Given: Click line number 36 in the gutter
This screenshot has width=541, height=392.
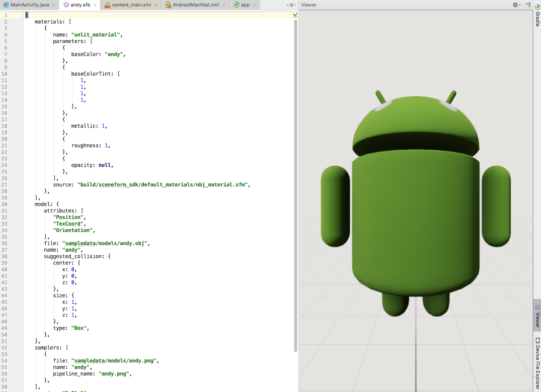Looking at the screenshot, I should click(x=4, y=243).
